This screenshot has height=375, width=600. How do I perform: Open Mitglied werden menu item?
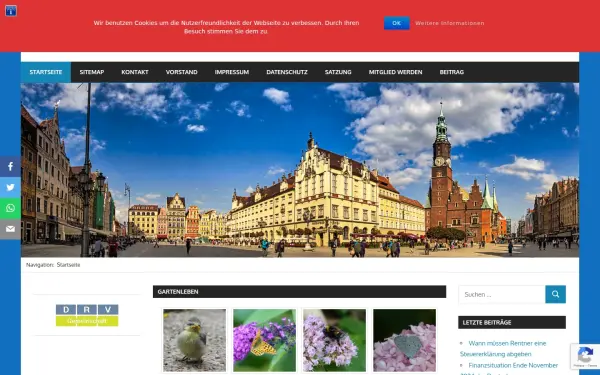(395, 72)
